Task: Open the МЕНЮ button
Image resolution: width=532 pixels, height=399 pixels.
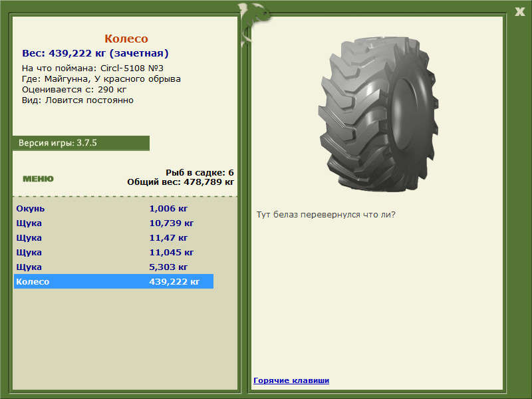Action: [38, 179]
